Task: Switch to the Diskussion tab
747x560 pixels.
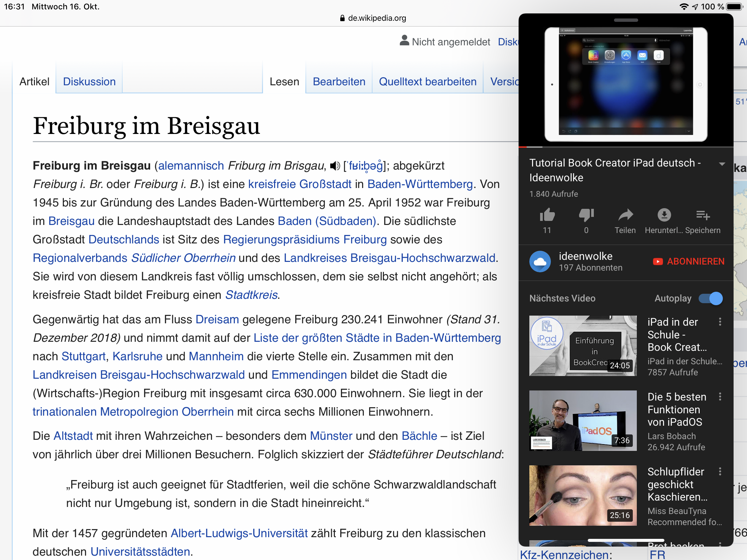Action: pos(89,82)
